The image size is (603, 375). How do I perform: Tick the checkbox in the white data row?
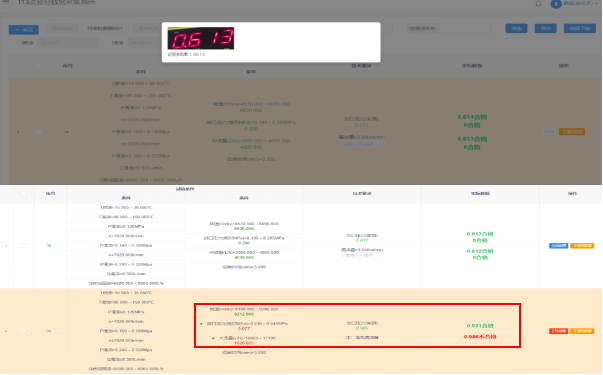[24, 245]
